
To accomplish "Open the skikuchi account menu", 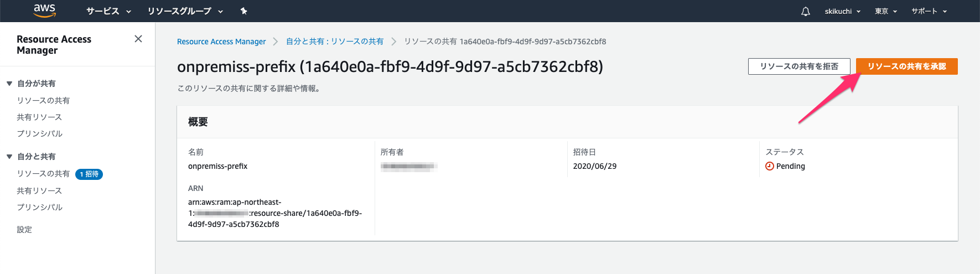I will pyautogui.click(x=843, y=11).
